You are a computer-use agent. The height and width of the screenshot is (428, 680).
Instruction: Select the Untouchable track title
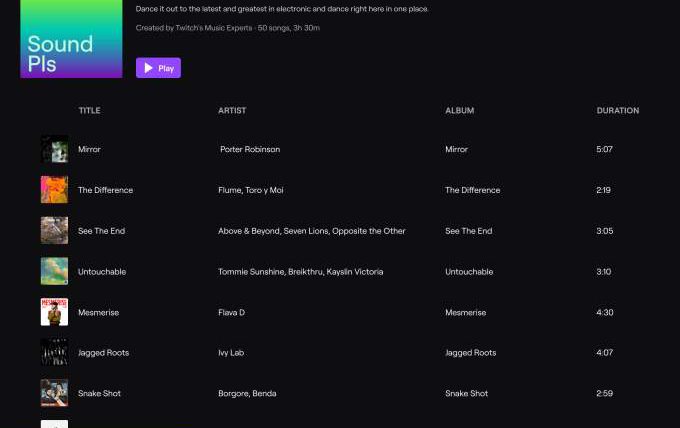click(102, 272)
